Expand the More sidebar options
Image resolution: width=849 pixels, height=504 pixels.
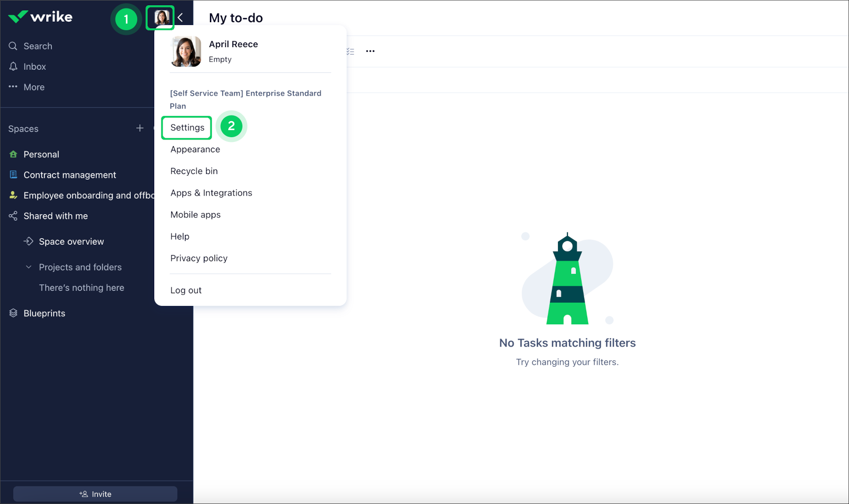pyautogui.click(x=33, y=87)
